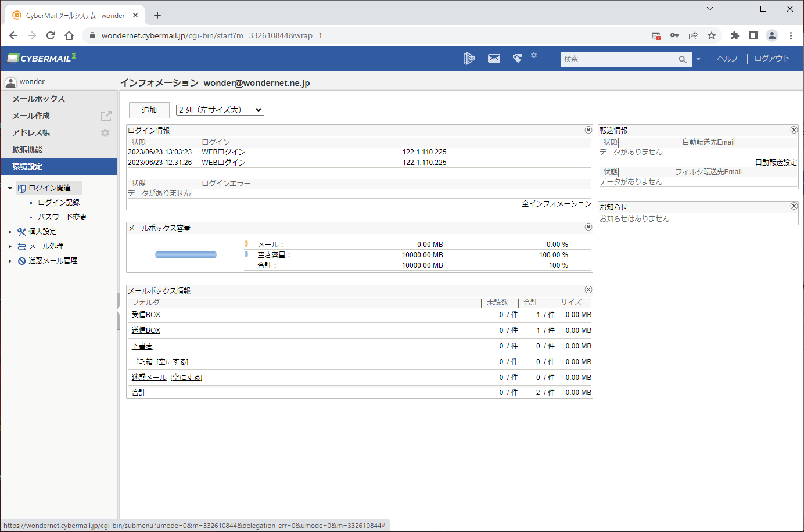
Task: Click the Chrome home button
Action: (x=69, y=35)
